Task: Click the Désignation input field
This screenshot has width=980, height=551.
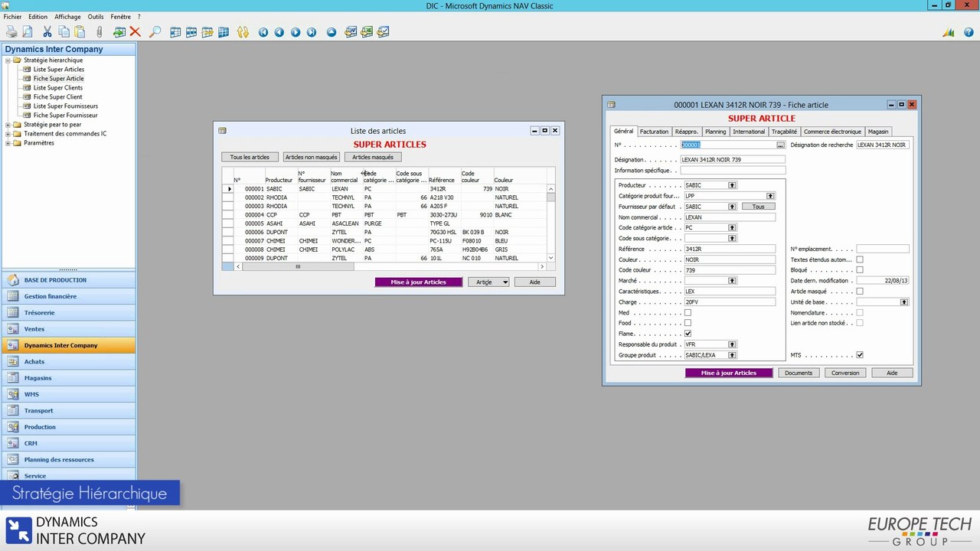Action: tap(733, 159)
